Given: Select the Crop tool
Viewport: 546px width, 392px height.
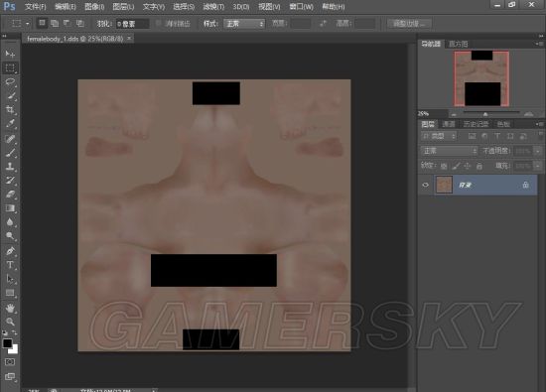Looking at the screenshot, I should [10, 110].
